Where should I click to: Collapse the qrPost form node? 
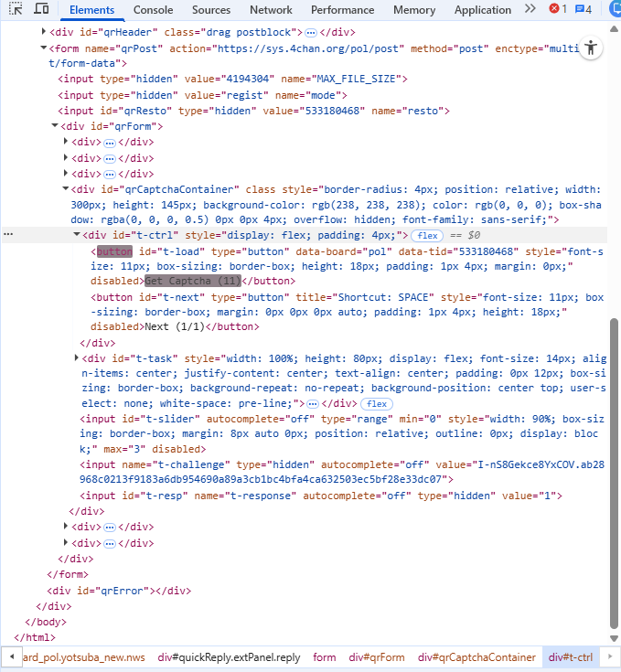pos(43,48)
